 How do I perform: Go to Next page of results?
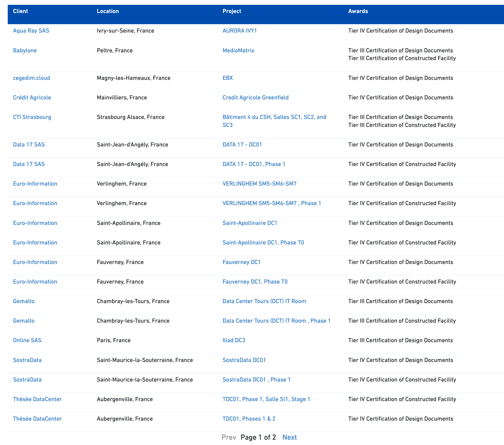[x=289, y=437]
